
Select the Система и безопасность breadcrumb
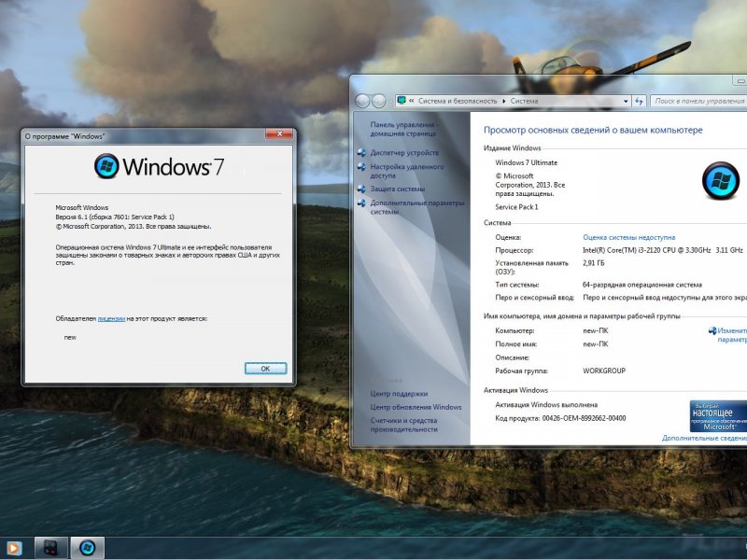point(458,101)
